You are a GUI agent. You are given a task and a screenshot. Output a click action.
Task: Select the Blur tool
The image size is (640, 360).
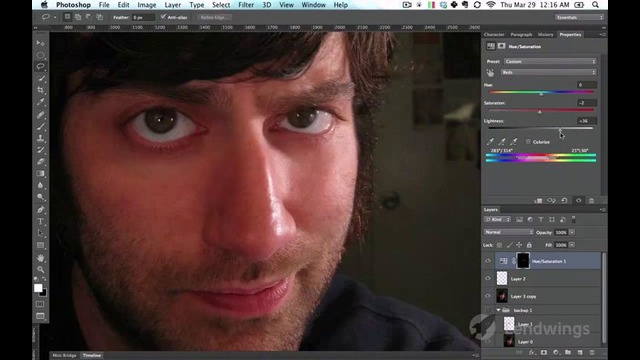[40, 186]
